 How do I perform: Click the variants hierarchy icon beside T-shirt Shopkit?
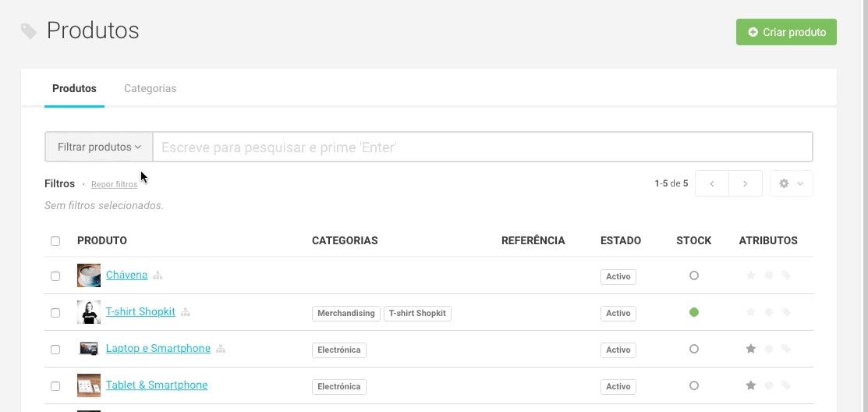[186, 312]
